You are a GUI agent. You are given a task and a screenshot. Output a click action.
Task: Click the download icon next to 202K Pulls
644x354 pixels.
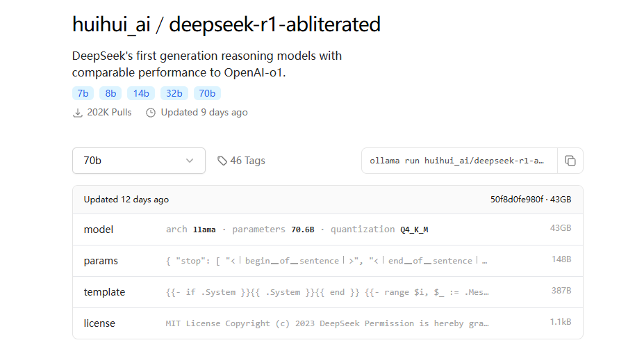(78, 113)
